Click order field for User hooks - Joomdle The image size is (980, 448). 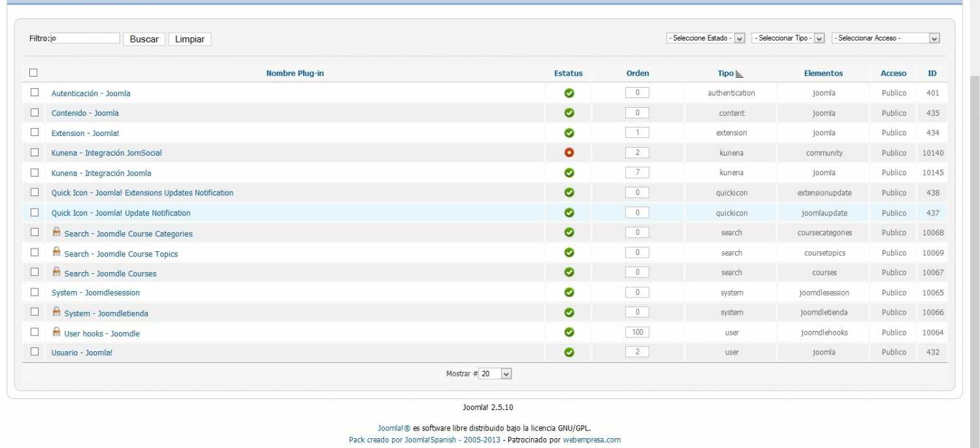[x=637, y=332]
